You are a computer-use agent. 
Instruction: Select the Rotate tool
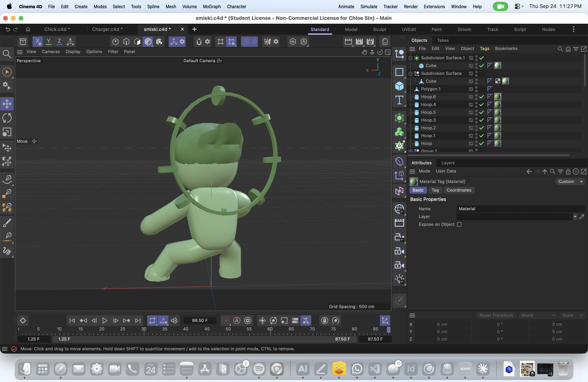(7, 118)
